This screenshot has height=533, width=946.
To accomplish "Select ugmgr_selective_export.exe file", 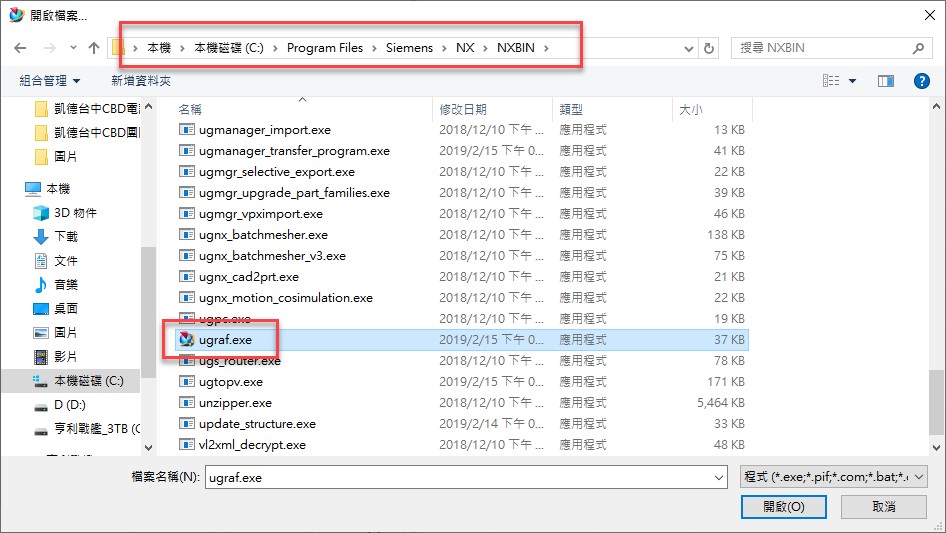I will [x=277, y=172].
